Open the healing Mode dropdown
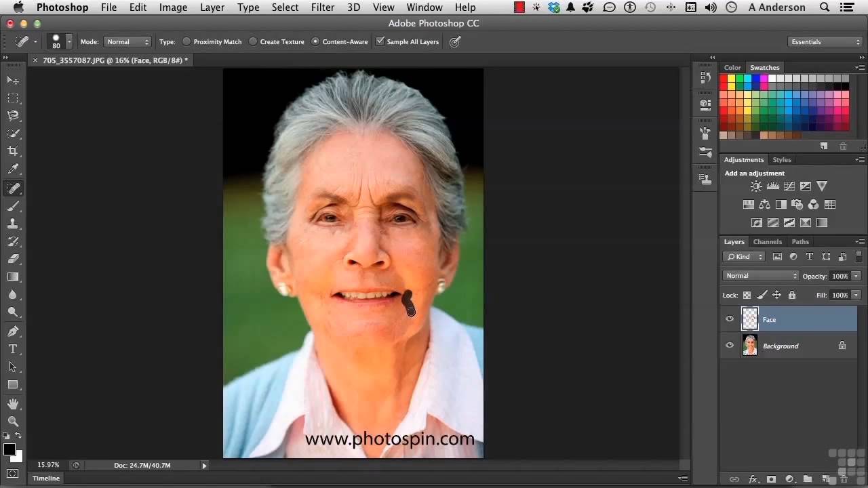Image resolution: width=868 pixels, height=488 pixels. pos(127,41)
